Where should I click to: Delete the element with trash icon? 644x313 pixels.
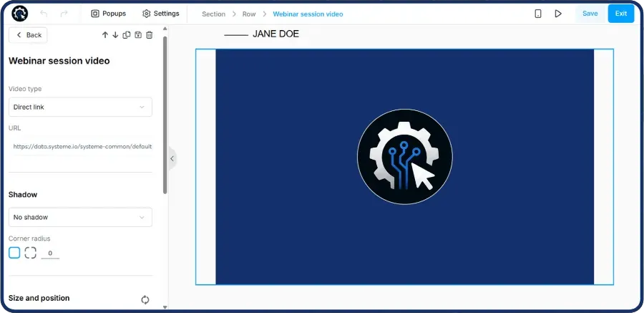(x=150, y=35)
